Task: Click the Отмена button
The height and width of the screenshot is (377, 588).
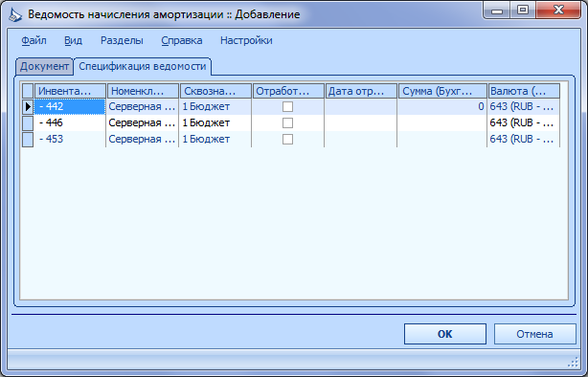Action: pyautogui.click(x=534, y=334)
